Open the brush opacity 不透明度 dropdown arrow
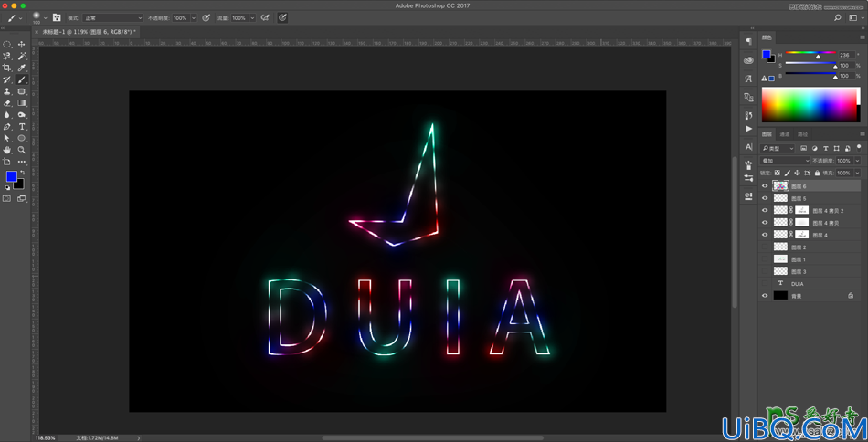This screenshot has width=868, height=442. click(194, 17)
